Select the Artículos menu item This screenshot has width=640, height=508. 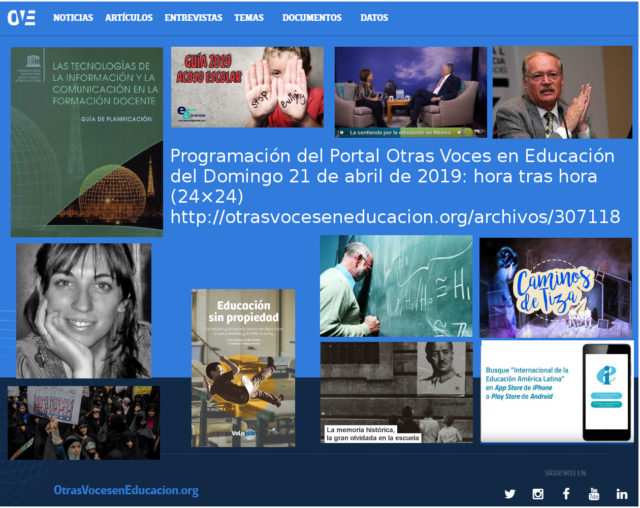pos(129,18)
